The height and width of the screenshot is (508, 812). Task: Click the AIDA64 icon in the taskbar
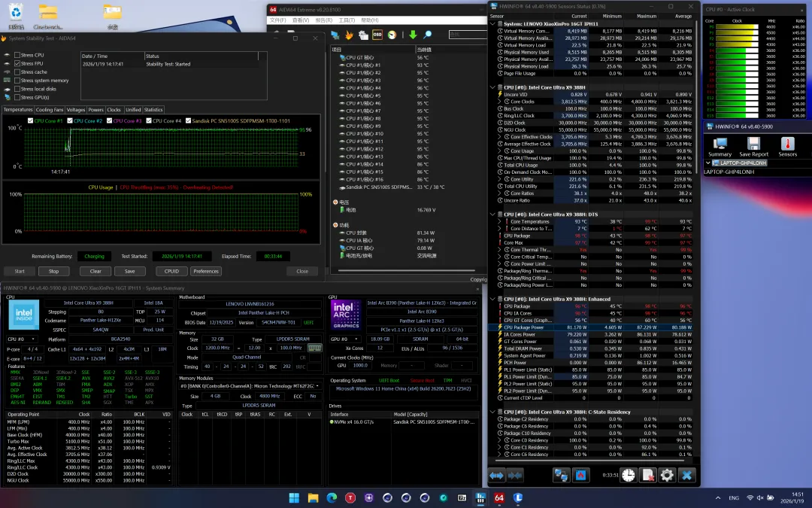(498, 497)
